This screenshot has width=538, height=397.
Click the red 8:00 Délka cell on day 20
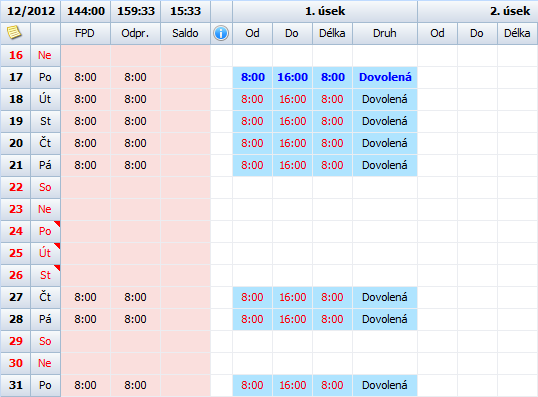point(332,143)
